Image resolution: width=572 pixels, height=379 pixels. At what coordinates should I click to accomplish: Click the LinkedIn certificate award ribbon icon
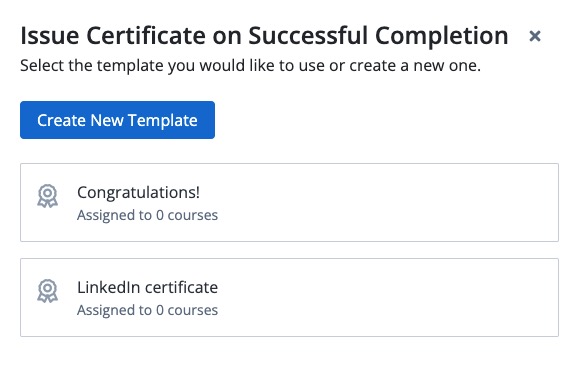pyautogui.click(x=47, y=291)
